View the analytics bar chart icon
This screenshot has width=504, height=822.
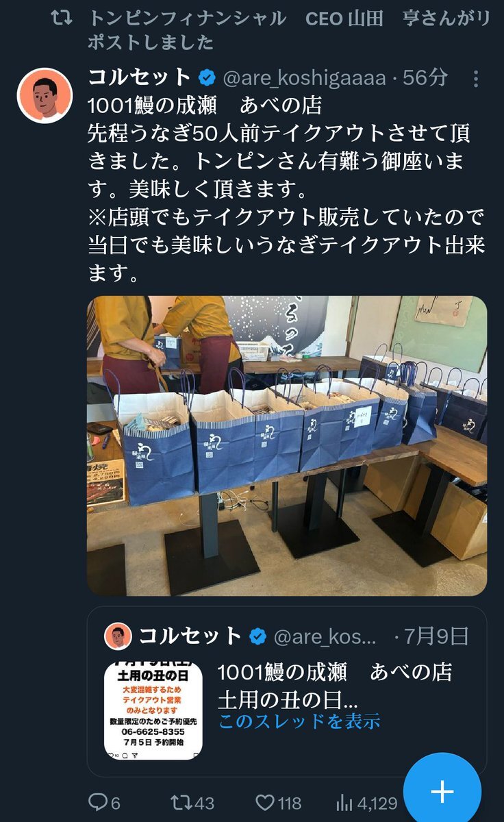(344, 804)
